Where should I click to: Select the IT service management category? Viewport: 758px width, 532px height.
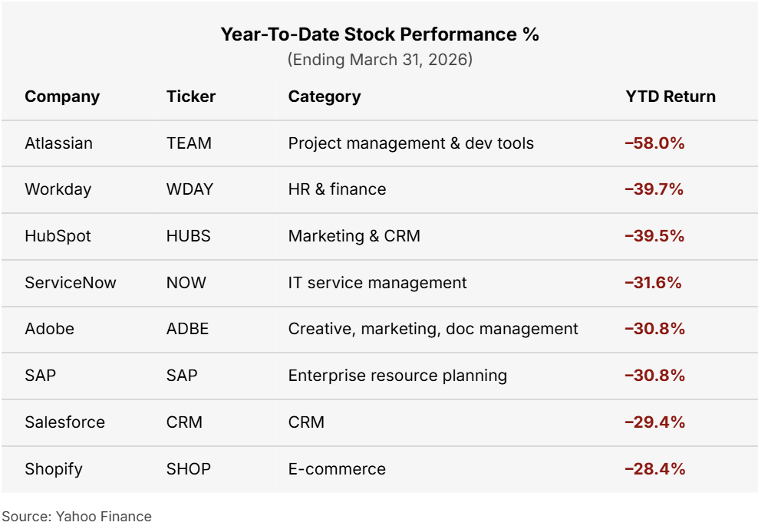pos(377,283)
